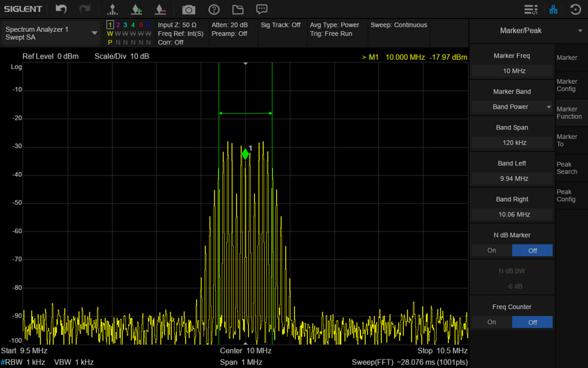Click the Atten: 20 dB setting
588x368 pixels.
230,25
